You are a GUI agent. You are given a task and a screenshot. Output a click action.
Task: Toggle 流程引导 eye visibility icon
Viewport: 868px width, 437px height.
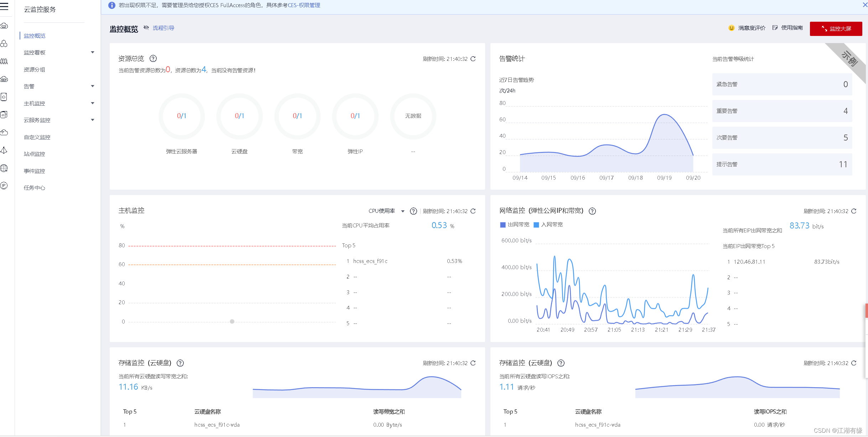(x=146, y=28)
